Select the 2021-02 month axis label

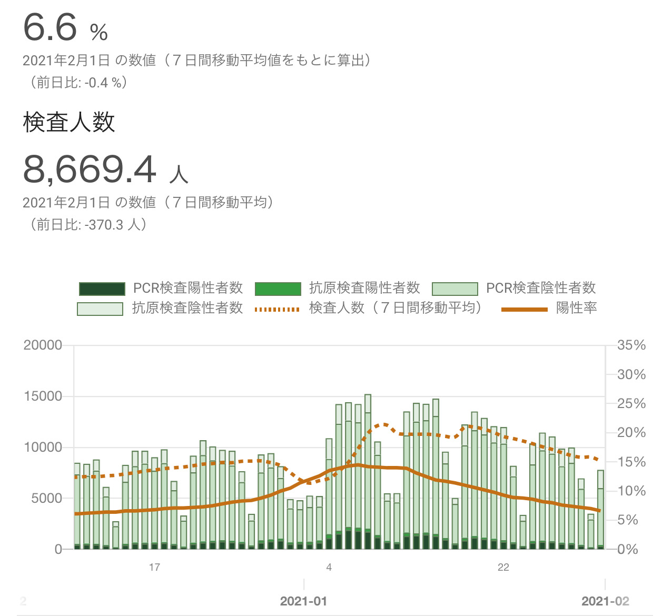click(605, 601)
